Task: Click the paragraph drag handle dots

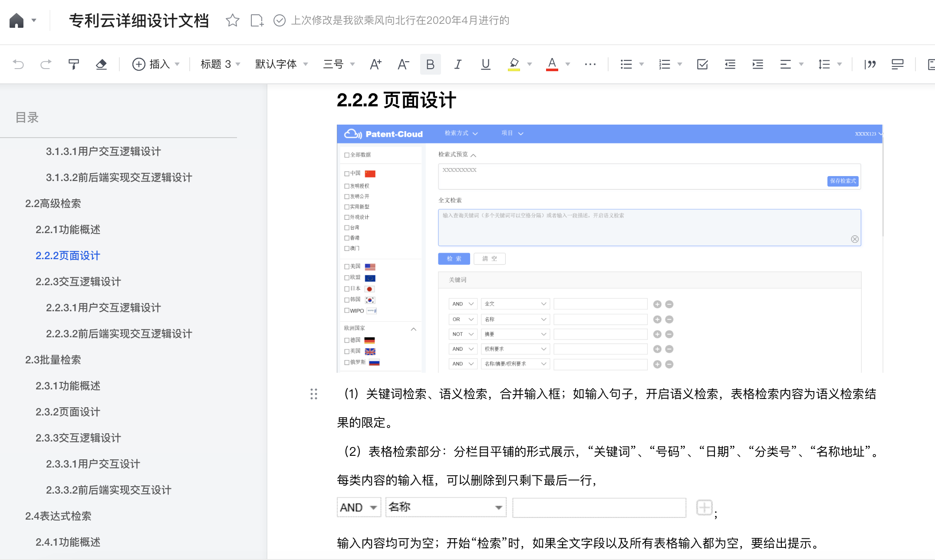Action: [314, 394]
